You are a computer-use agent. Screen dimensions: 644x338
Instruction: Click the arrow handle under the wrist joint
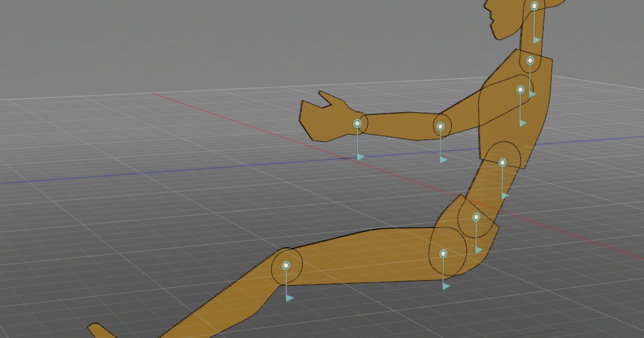[361, 156]
